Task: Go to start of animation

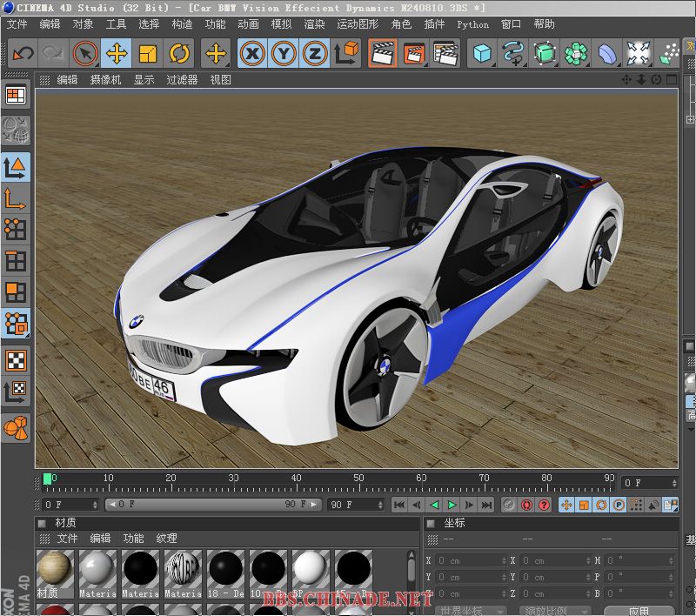Action: [399, 505]
